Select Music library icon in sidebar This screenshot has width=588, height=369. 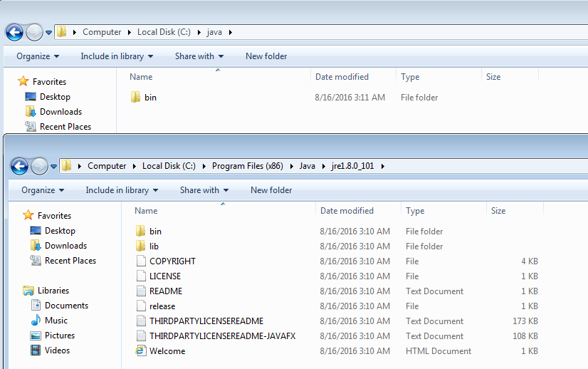[36, 321]
